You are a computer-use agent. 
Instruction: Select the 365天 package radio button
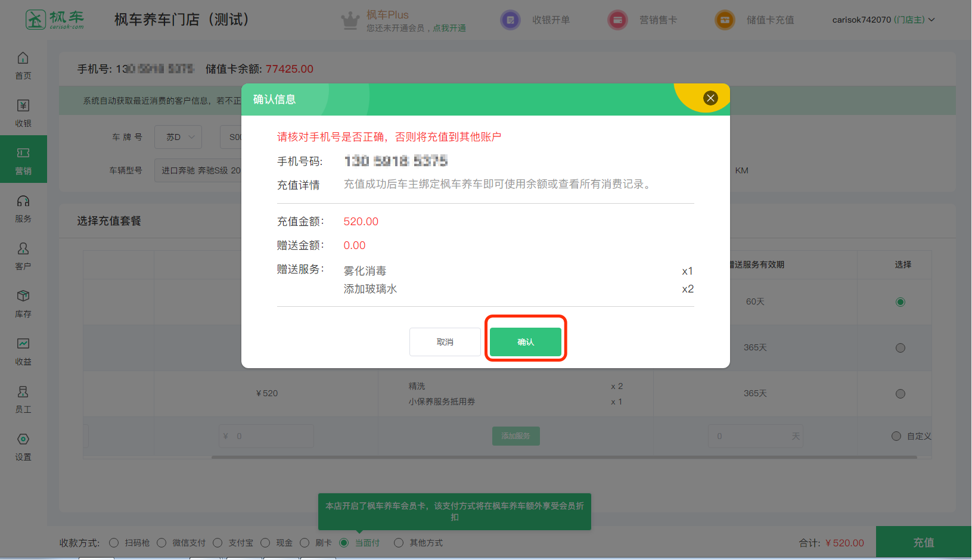coord(900,348)
